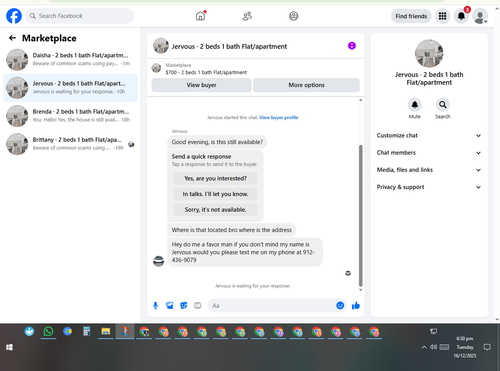Click the Facebook logo
The height and width of the screenshot is (371, 500).
(x=14, y=16)
